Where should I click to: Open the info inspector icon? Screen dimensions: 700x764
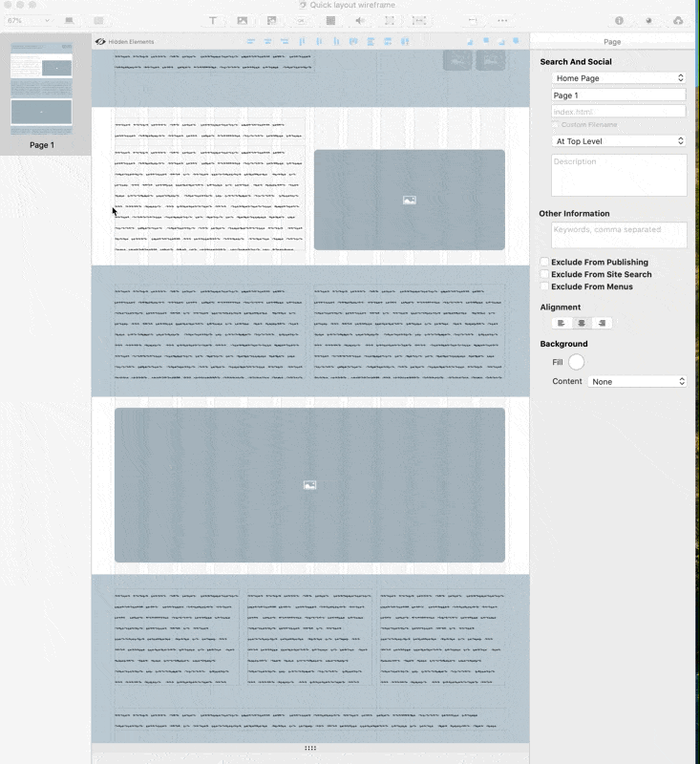(619, 20)
